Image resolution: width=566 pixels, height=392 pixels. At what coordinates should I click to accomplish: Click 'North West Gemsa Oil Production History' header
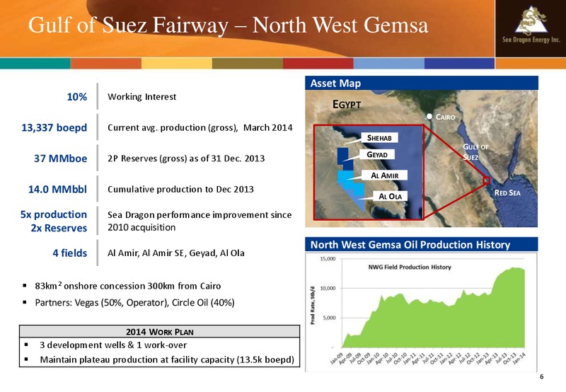[x=422, y=245]
